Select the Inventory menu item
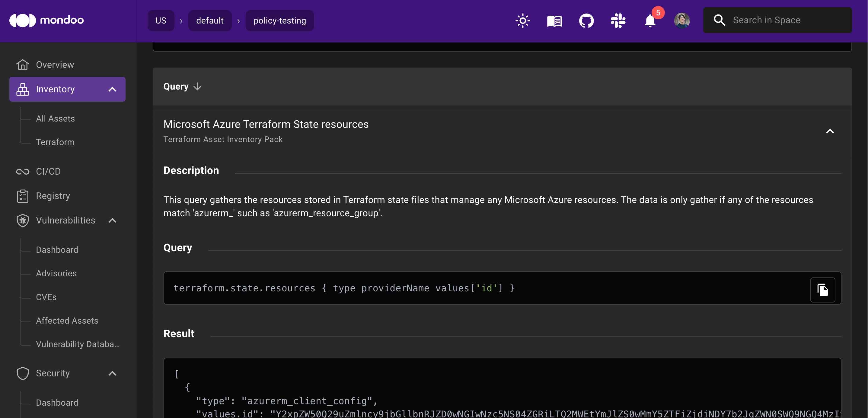Screen dimensions: 868x418 (68, 89)
